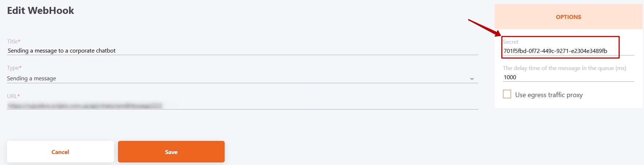Click the delay time in queue label
The height and width of the screenshot is (165, 644).
tap(564, 68)
